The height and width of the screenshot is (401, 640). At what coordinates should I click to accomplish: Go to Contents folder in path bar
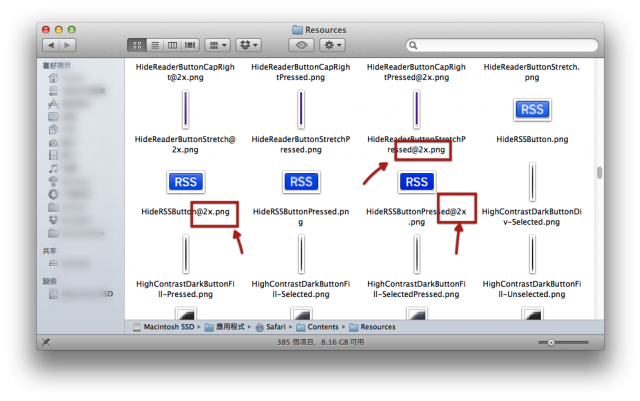318,327
